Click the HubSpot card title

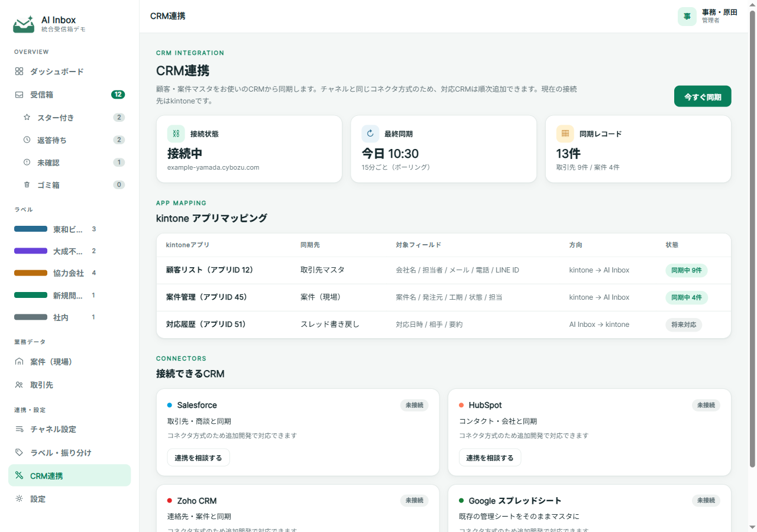(486, 405)
